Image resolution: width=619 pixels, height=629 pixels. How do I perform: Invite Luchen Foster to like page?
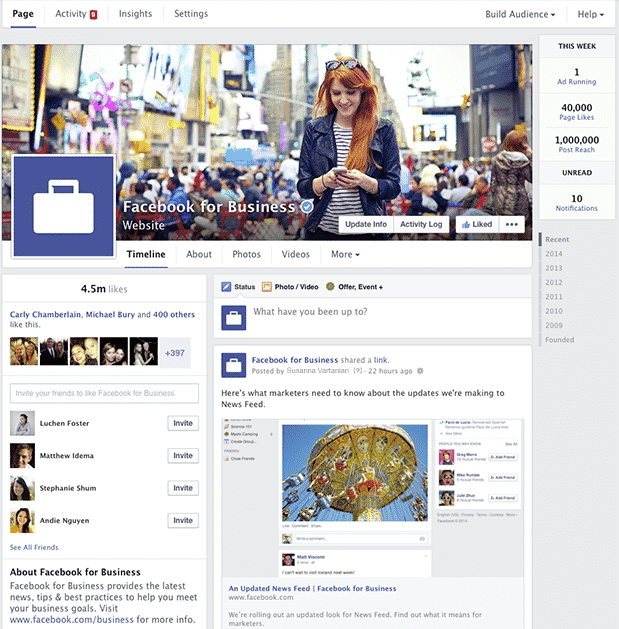click(183, 423)
